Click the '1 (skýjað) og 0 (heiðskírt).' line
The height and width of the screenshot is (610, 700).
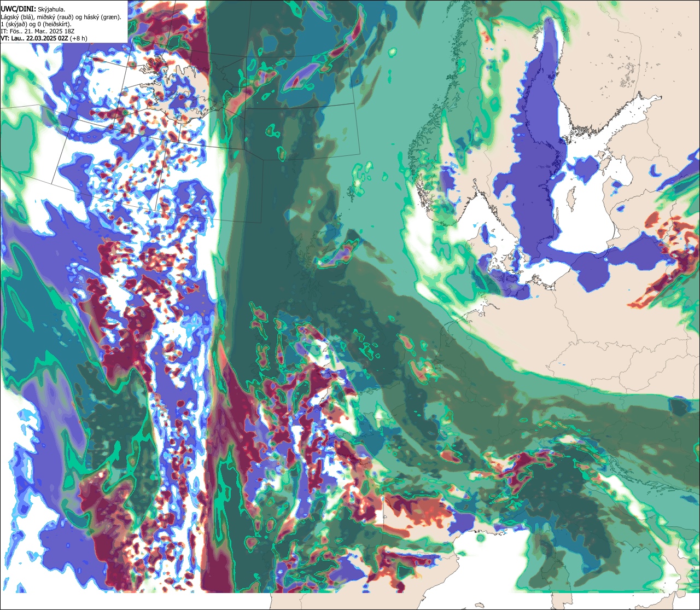[x=36, y=24]
